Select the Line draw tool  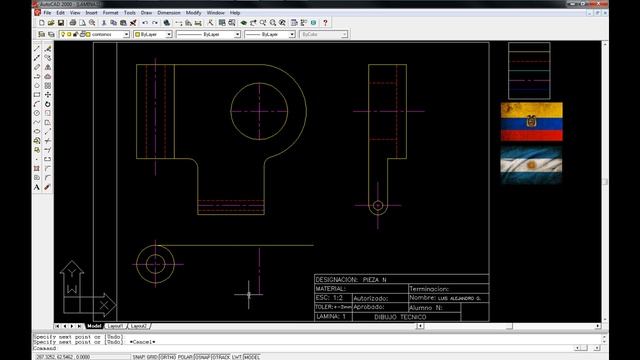[x=37, y=49]
